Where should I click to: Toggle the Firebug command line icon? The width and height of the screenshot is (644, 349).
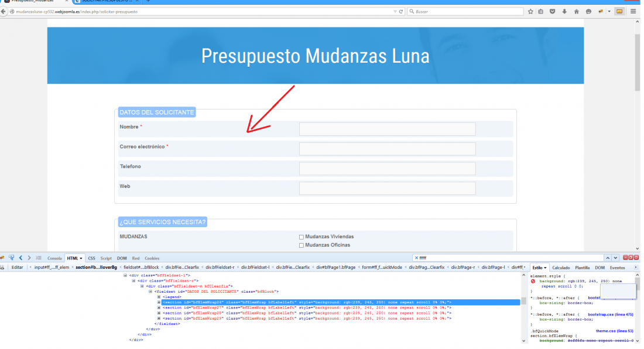(39, 258)
